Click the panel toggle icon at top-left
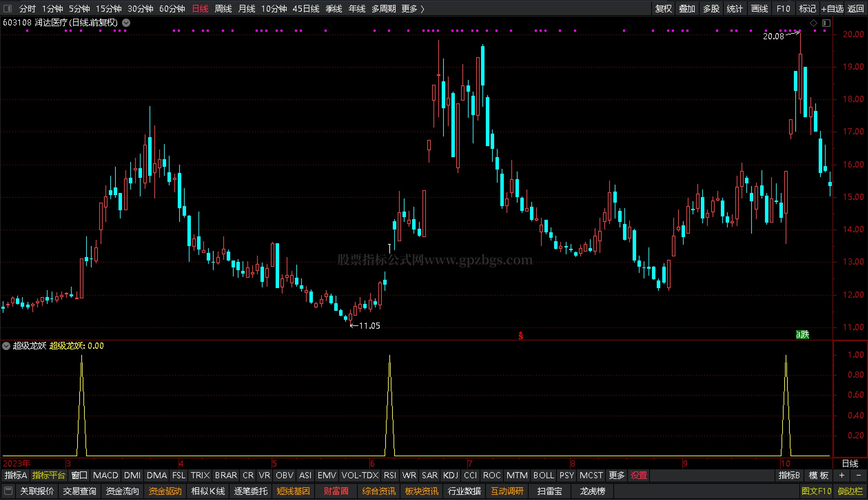The height and width of the screenshot is (500, 868). click(x=7, y=8)
